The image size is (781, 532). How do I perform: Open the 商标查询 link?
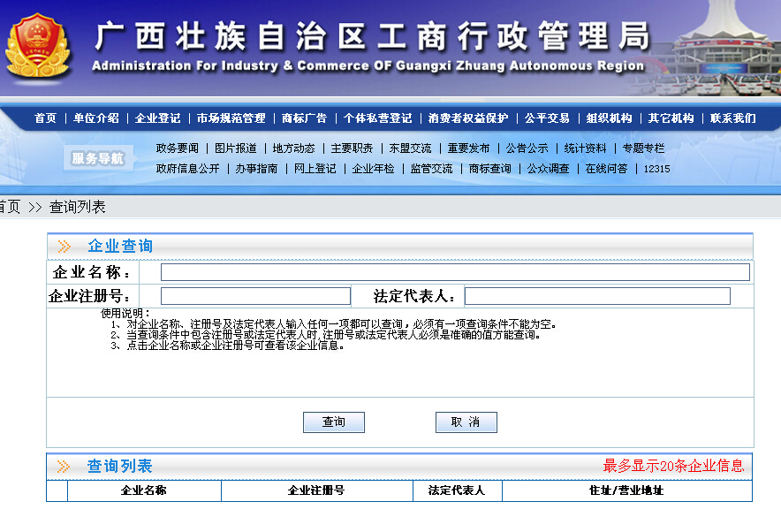[x=489, y=169]
